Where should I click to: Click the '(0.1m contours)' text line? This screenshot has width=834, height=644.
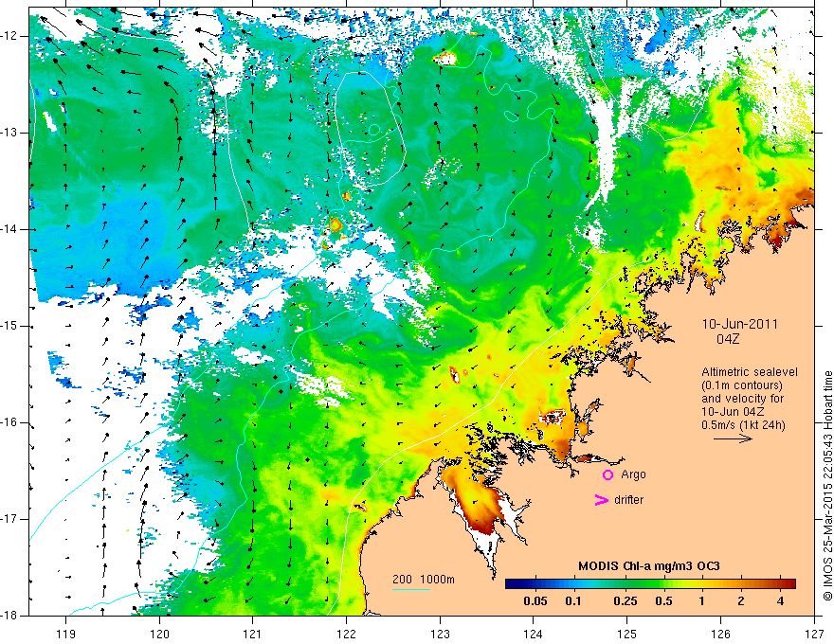click(x=742, y=385)
